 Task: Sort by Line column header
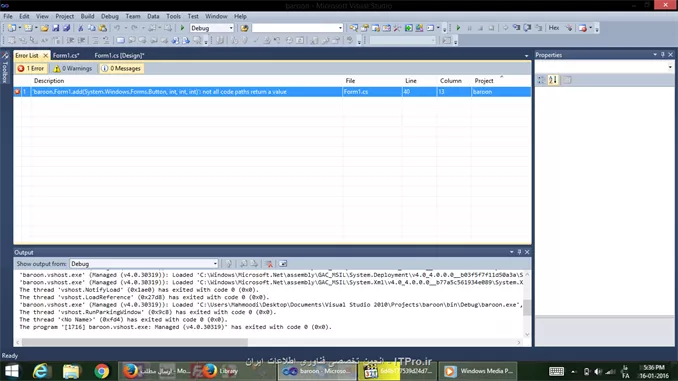[x=419, y=81]
